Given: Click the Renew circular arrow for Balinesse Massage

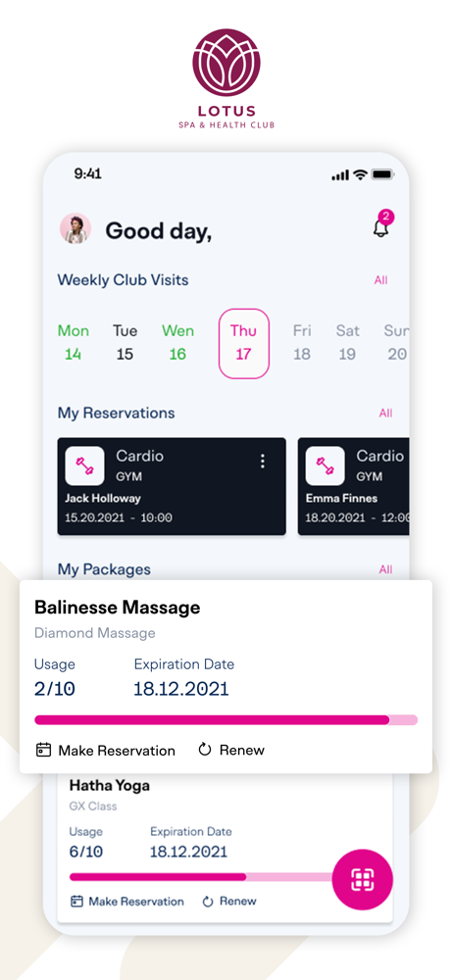Looking at the screenshot, I should tap(205, 749).
